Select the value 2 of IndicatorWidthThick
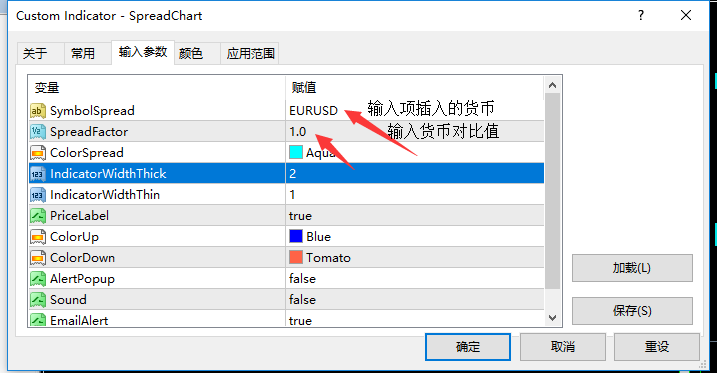 (293, 174)
